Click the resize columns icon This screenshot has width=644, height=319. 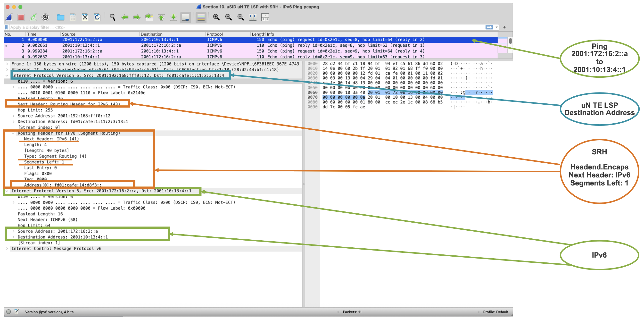click(x=253, y=17)
